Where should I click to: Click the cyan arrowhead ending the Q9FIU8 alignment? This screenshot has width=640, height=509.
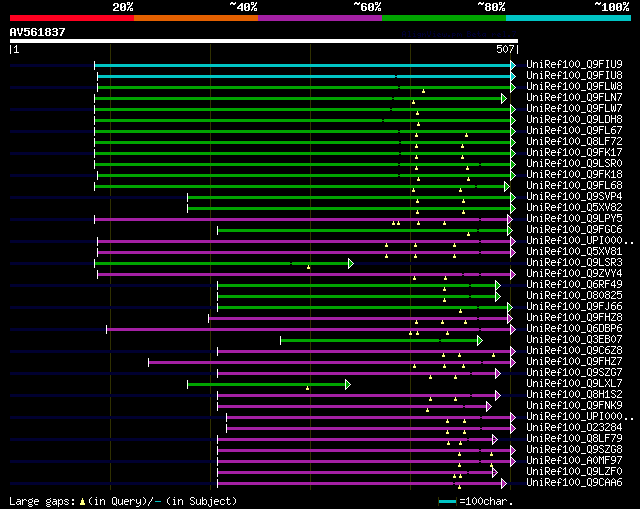coord(513,76)
